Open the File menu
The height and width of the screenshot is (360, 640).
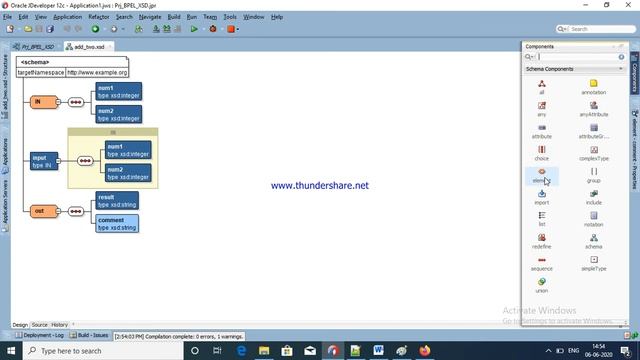[7, 17]
